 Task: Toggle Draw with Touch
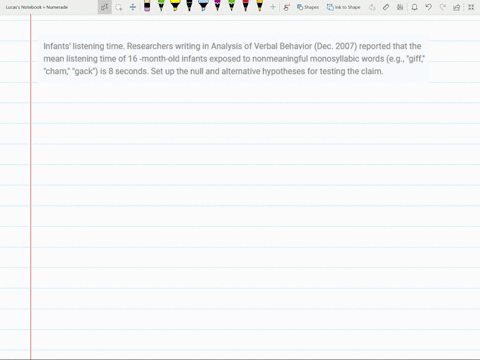tap(286, 7)
